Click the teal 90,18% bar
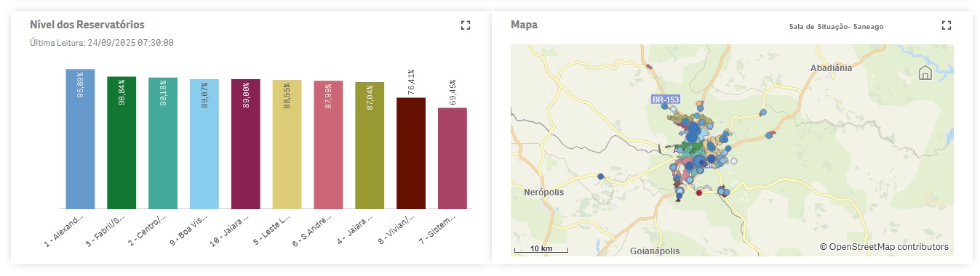980x276 pixels. coord(163,143)
